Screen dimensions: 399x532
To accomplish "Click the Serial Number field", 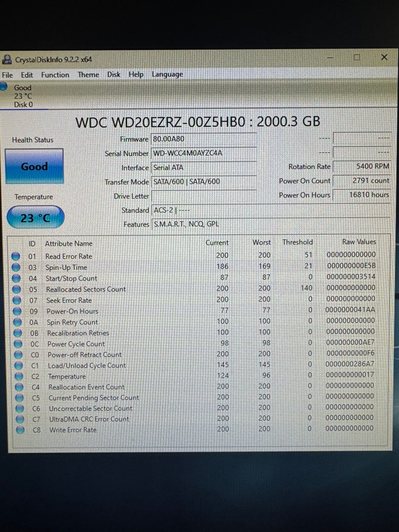I will [x=204, y=153].
